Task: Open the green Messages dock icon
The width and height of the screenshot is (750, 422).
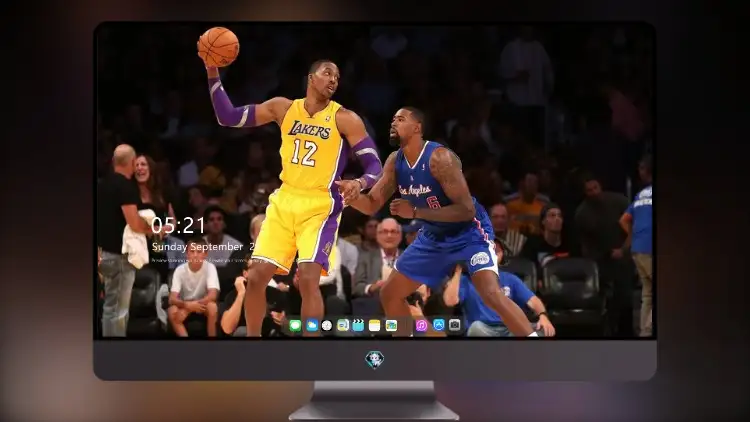Action: [295, 326]
